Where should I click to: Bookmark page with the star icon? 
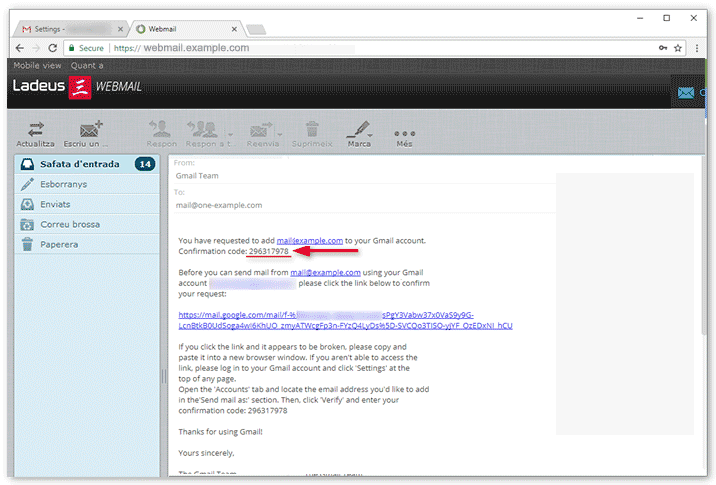point(678,47)
